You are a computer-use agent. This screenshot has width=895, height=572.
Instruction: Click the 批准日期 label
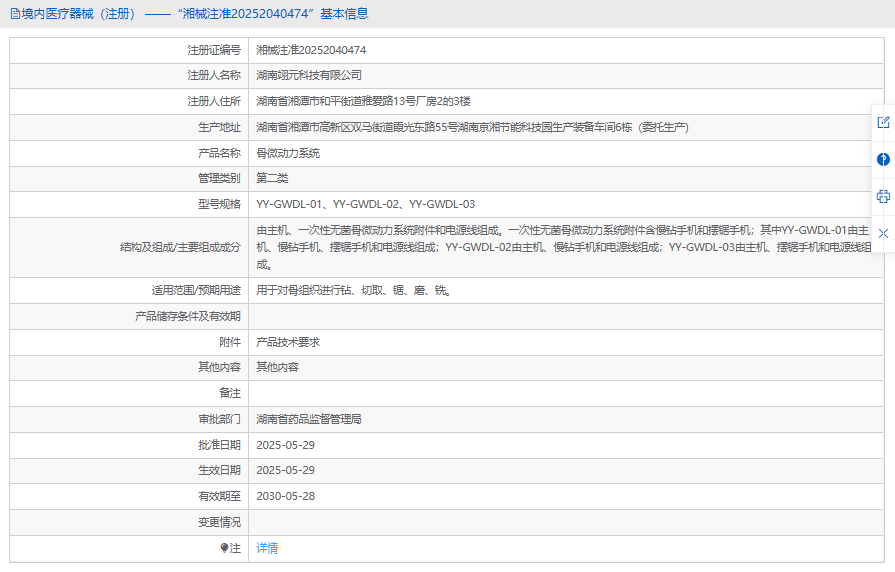tap(219, 445)
